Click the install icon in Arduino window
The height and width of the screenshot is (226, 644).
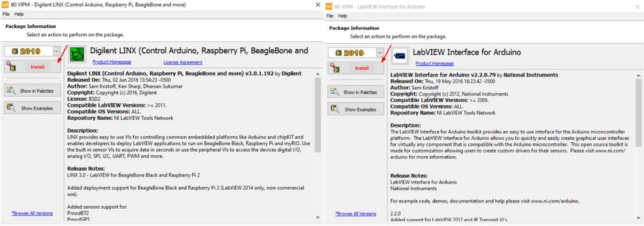[x=335, y=68]
